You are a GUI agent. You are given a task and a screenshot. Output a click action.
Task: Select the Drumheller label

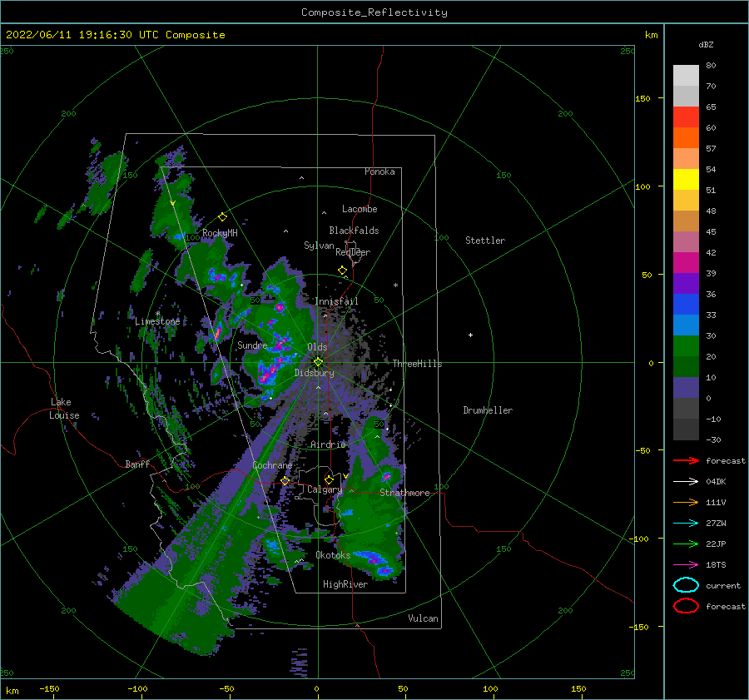point(488,410)
